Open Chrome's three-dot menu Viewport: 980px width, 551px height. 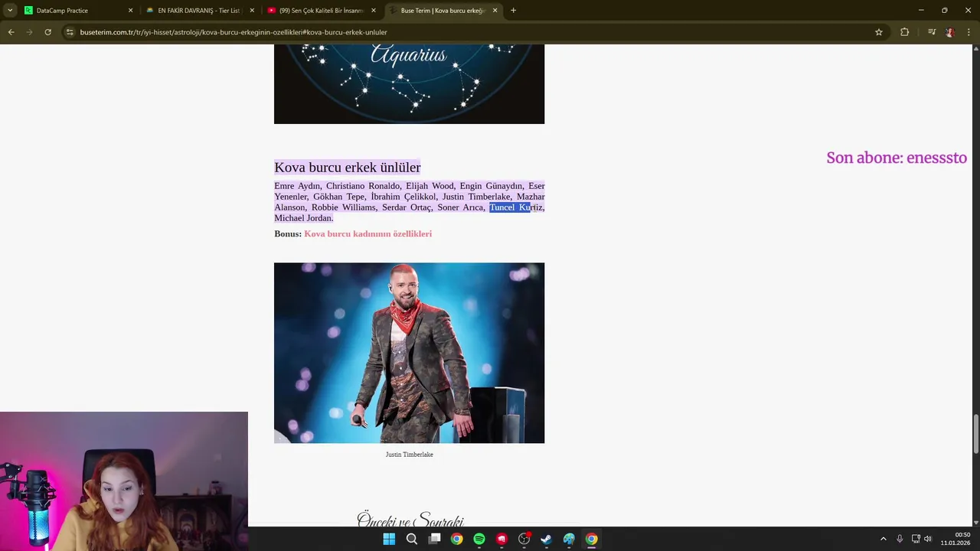pyautogui.click(x=969, y=32)
